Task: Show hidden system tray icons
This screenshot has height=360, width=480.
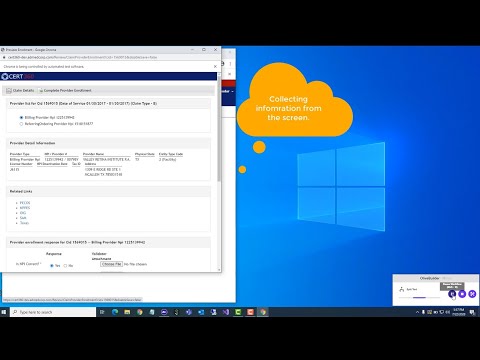Action: pyautogui.click(x=417, y=312)
